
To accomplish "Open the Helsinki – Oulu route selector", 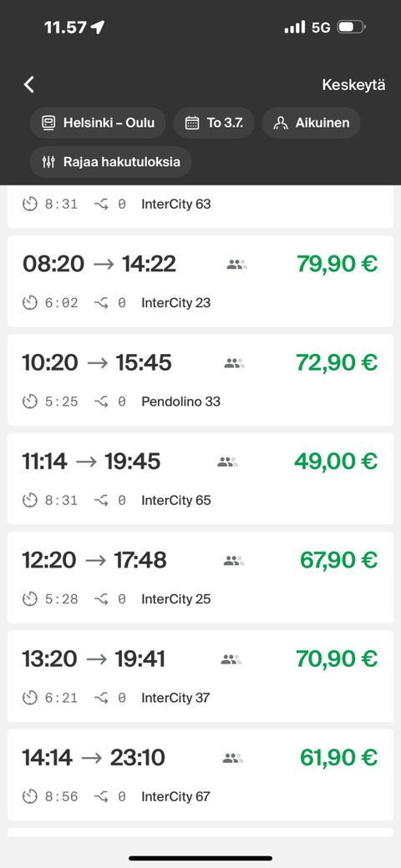I will [x=98, y=123].
